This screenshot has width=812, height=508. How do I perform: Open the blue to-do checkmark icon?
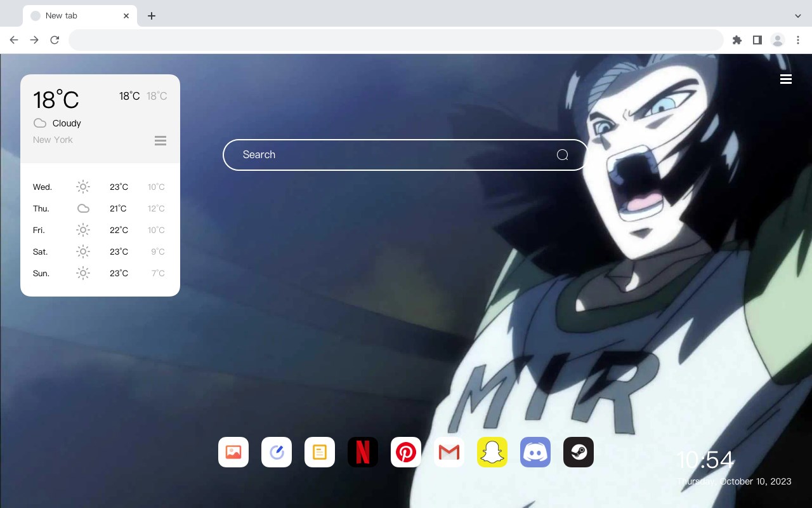point(277,452)
